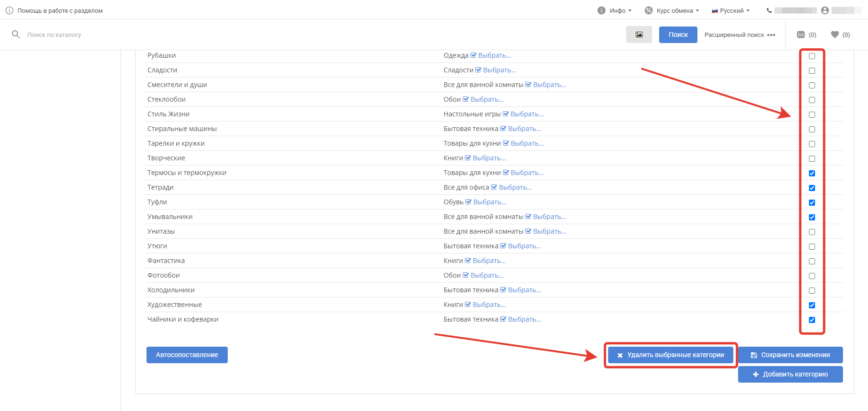Uncheck the Тетради category checkbox
This screenshot has width=868, height=411.
(812, 188)
